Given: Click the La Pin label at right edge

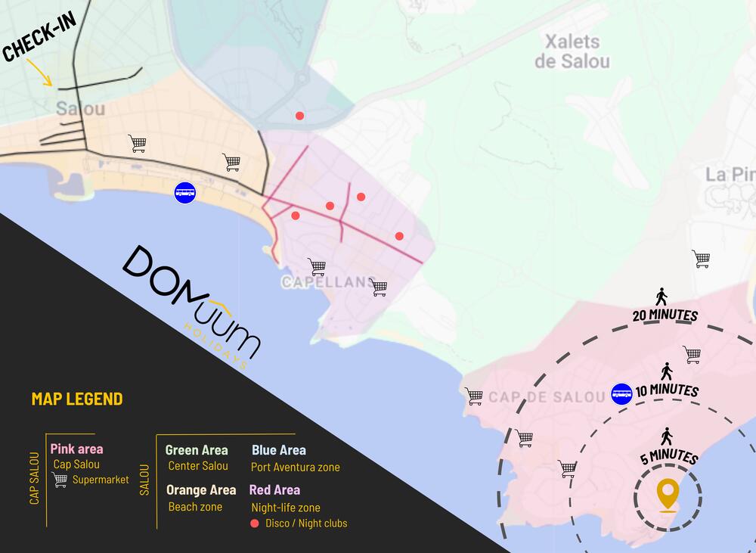Looking at the screenshot, I should (730, 175).
